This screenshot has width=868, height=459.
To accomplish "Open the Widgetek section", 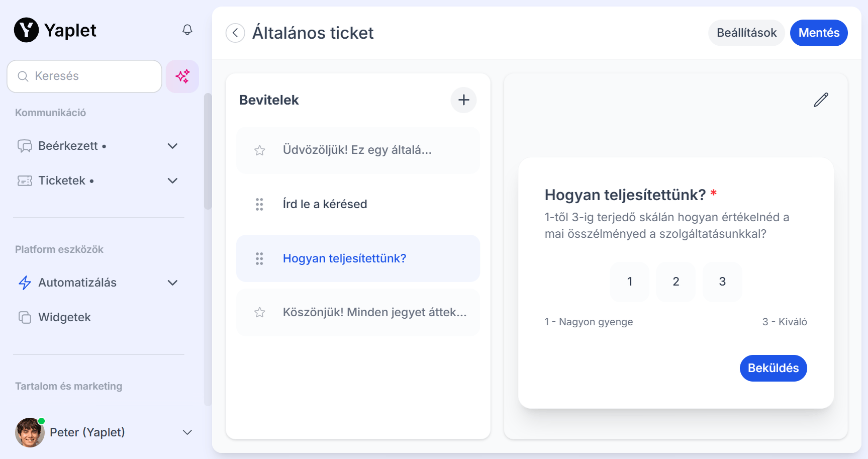I will point(64,317).
